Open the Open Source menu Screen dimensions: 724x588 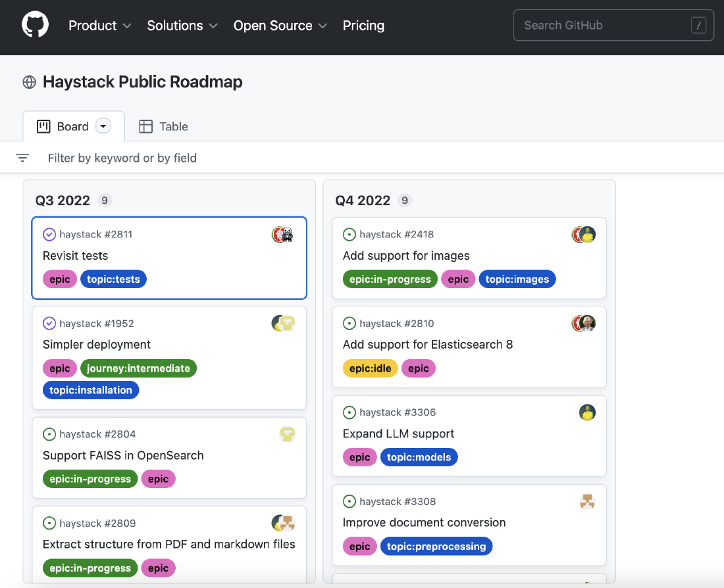point(280,26)
